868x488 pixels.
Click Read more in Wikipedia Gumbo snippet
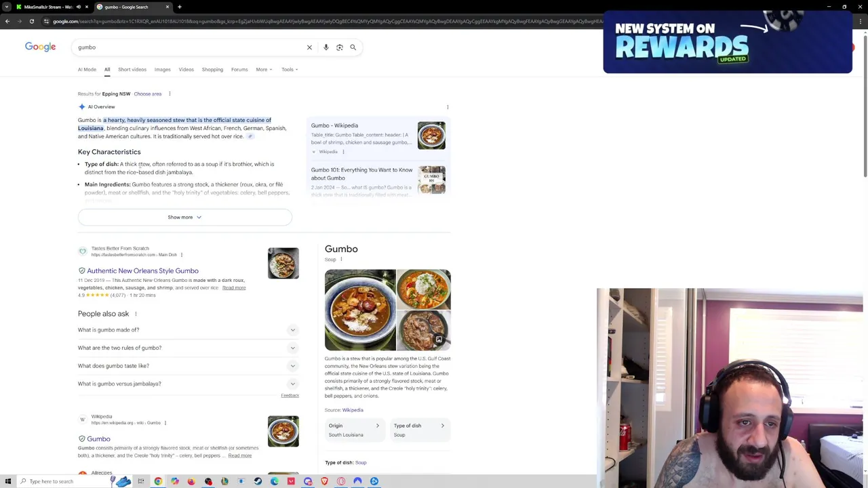click(240, 455)
